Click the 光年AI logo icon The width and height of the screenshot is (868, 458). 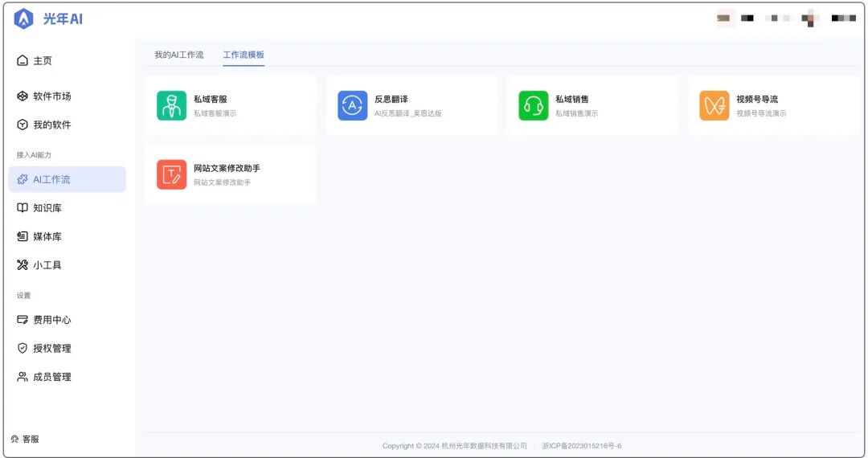coord(23,18)
